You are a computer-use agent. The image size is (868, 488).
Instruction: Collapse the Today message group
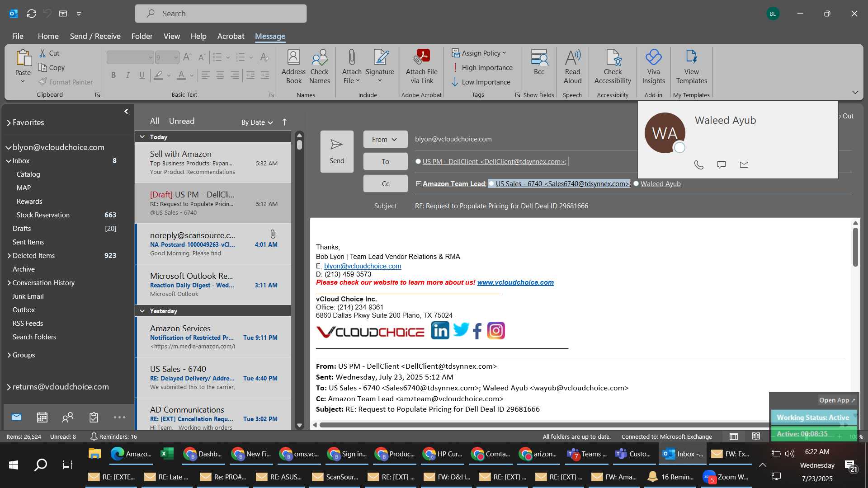(142, 137)
